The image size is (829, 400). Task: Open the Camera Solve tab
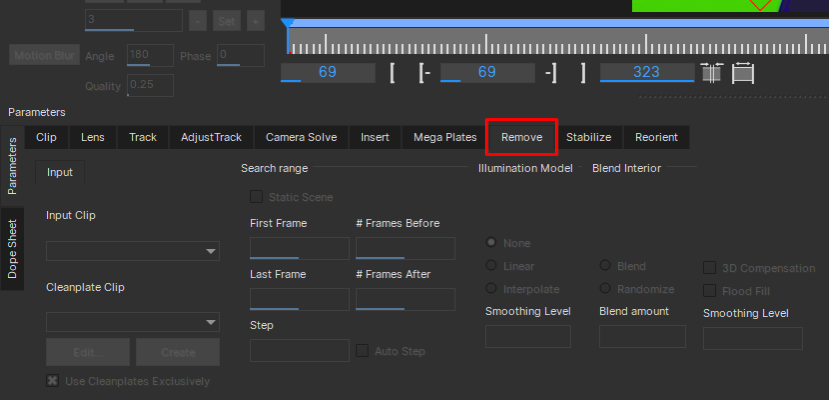pos(301,137)
